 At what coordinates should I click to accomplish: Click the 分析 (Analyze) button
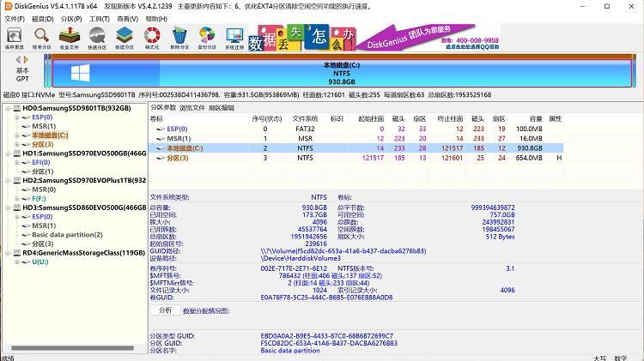[166, 310]
